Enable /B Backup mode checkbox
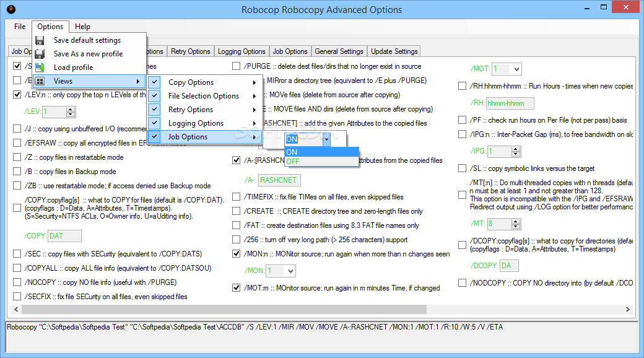 tap(17, 172)
